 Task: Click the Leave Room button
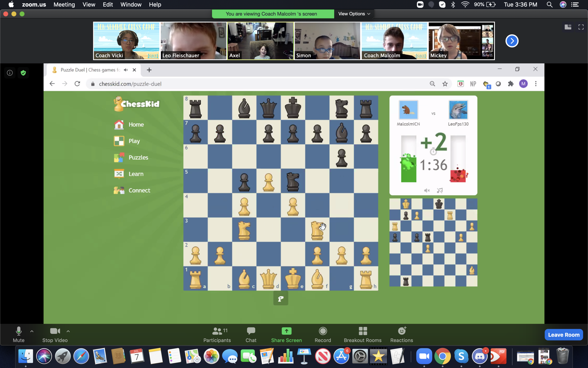tap(564, 335)
